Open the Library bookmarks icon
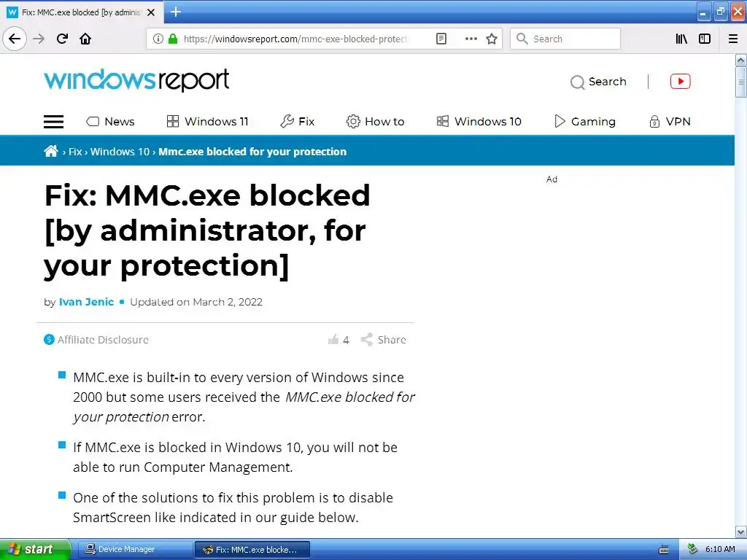 click(681, 39)
